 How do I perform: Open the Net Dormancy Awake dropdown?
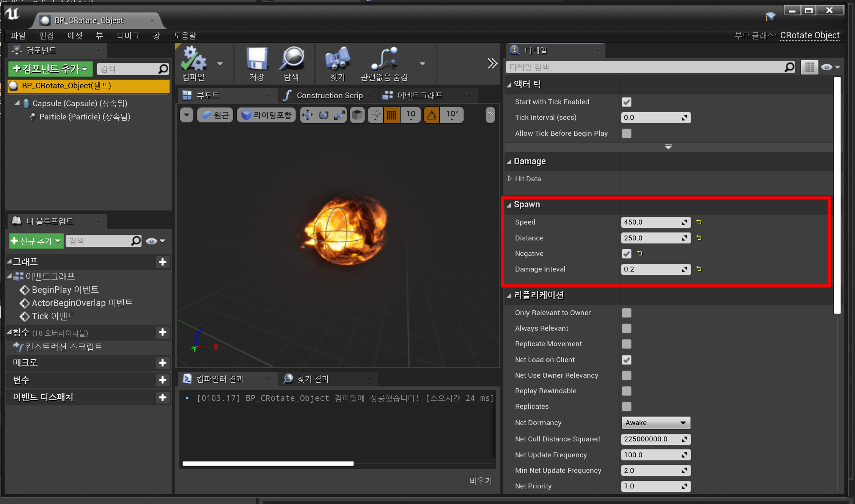click(655, 423)
